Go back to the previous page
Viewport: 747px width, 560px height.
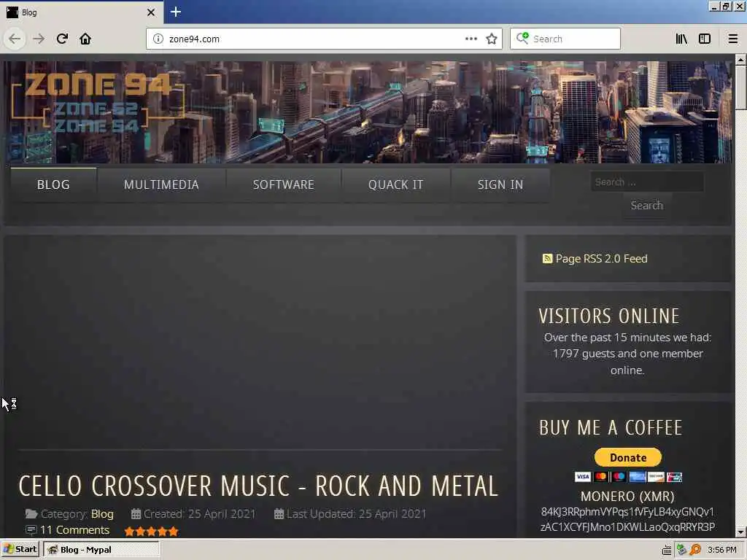pyautogui.click(x=15, y=39)
